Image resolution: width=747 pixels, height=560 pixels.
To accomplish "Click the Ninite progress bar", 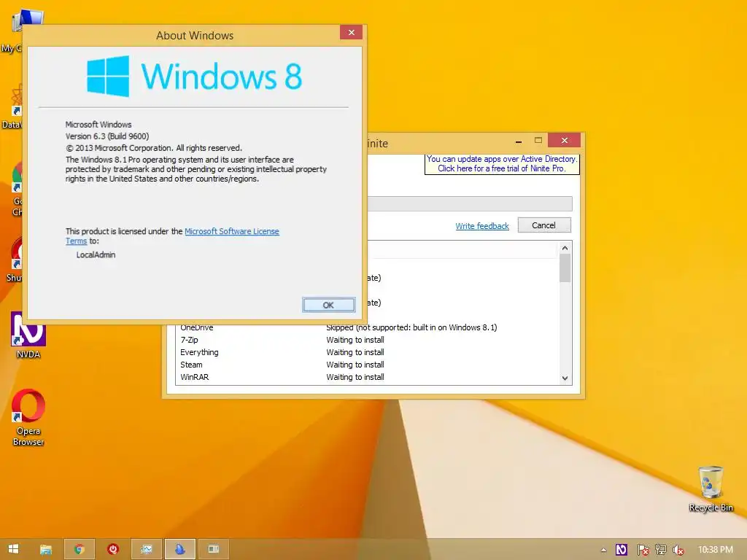I will point(469,203).
